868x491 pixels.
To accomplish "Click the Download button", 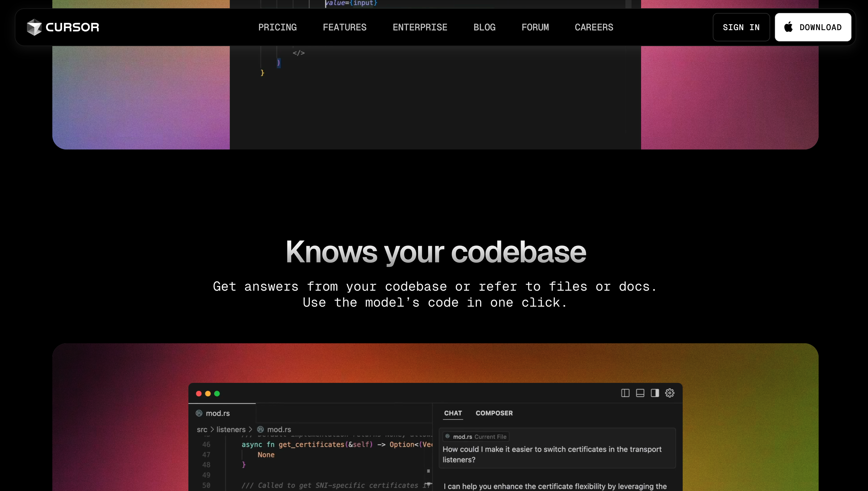I will [x=813, y=27].
